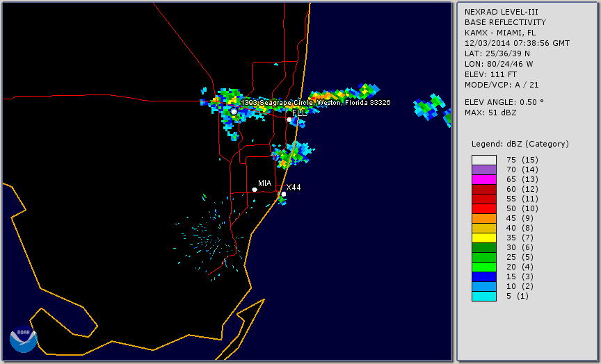Image resolution: width=601 pixels, height=364 pixels.
Task: Click the 'LAT: 25/36/39 N' text
Action: click(x=497, y=53)
